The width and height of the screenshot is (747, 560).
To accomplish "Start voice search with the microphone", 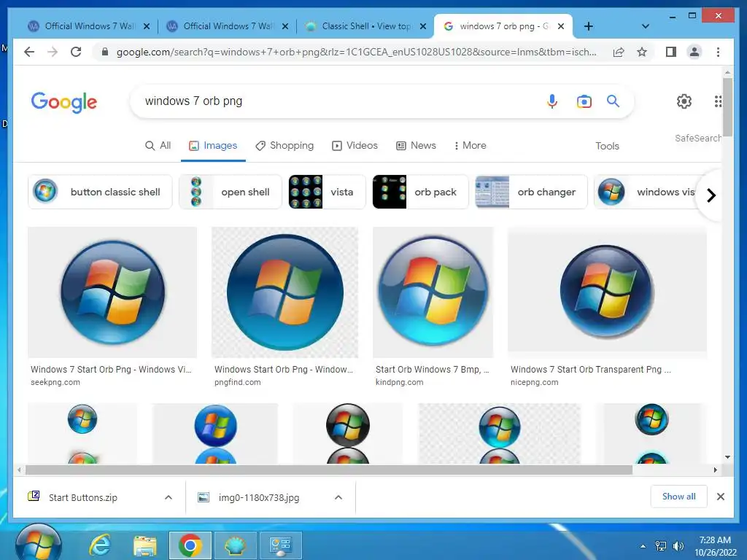I will click(551, 101).
